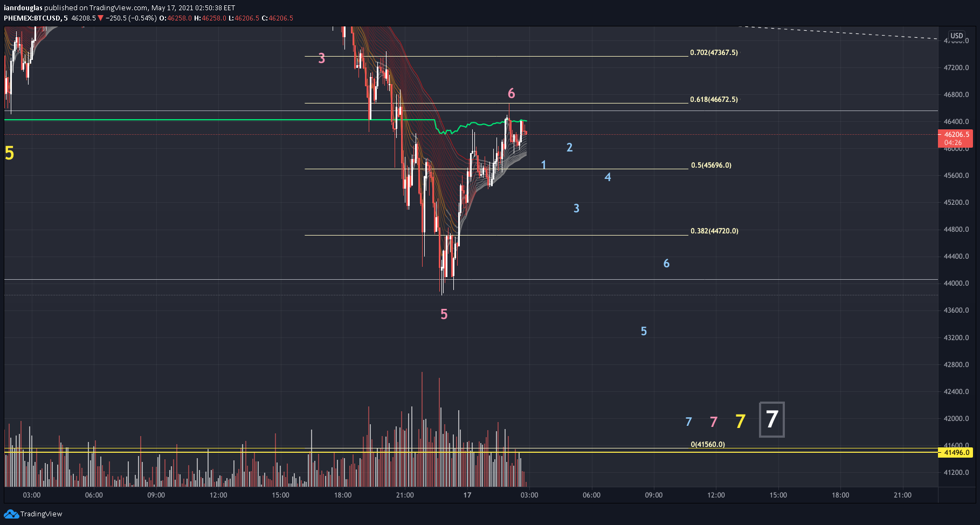980x525 pixels.
Task: Click the open value O:46258.0
Action: coord(176,18)
